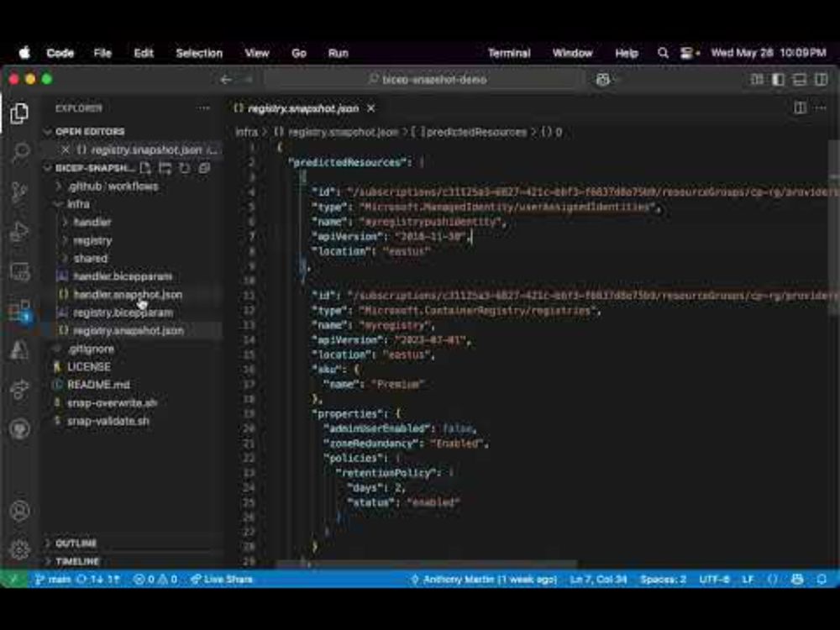Click the Split Editor Right icon
Image resolution: width=840 pixels, height=630 pixels.
(x=800, y=108)
